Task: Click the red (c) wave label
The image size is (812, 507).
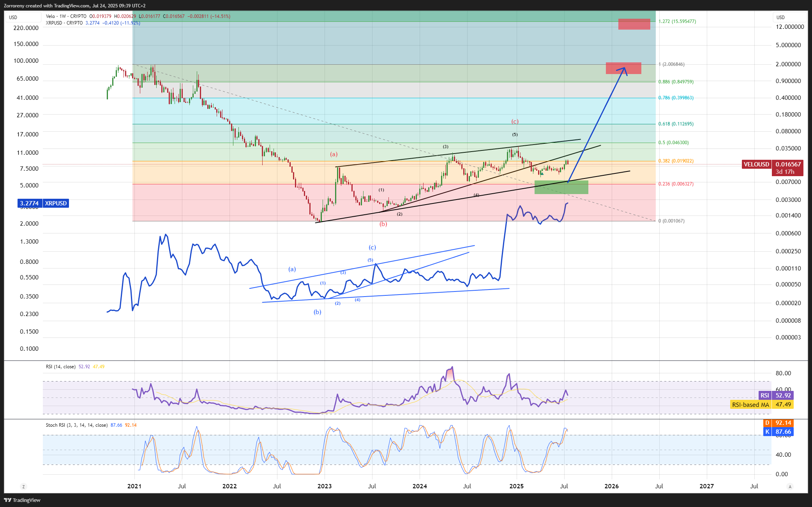Action: click(x=515, y=122)
